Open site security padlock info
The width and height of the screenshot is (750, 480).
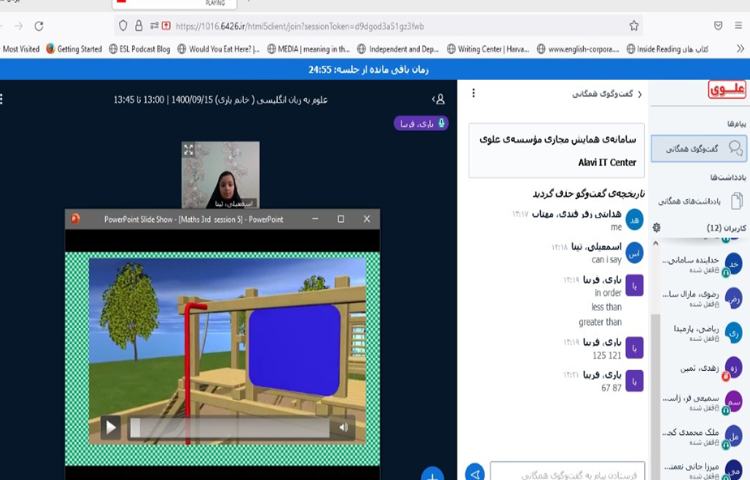click(x=139, y=26)
